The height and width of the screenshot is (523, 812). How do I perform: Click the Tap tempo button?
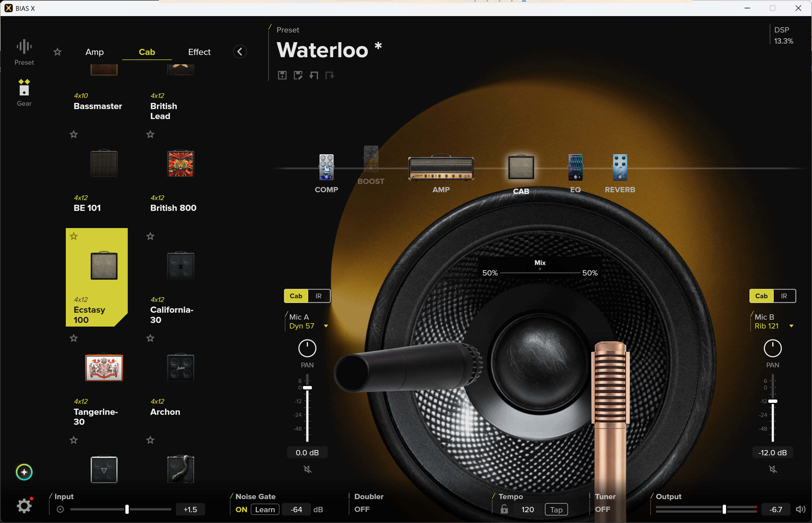click(x=556, y=509)
